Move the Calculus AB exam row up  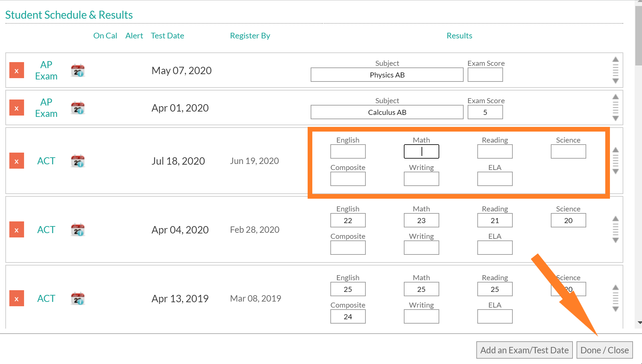616,97
